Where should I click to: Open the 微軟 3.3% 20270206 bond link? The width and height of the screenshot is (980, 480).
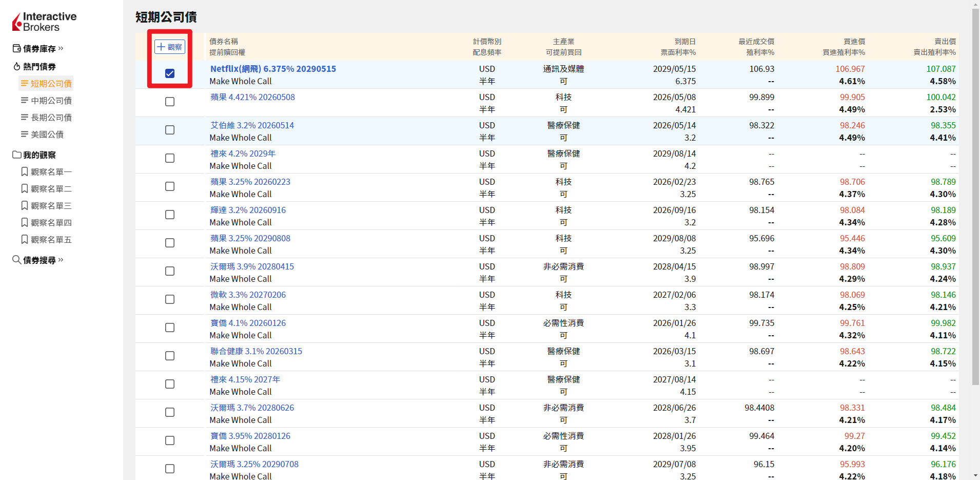pyautogui.click(x=248, y=295)
